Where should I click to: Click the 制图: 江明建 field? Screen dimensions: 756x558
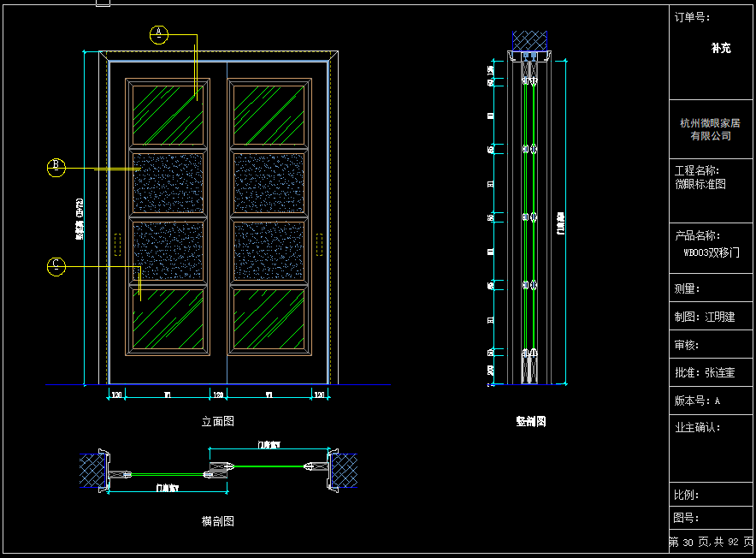point(705,317)
